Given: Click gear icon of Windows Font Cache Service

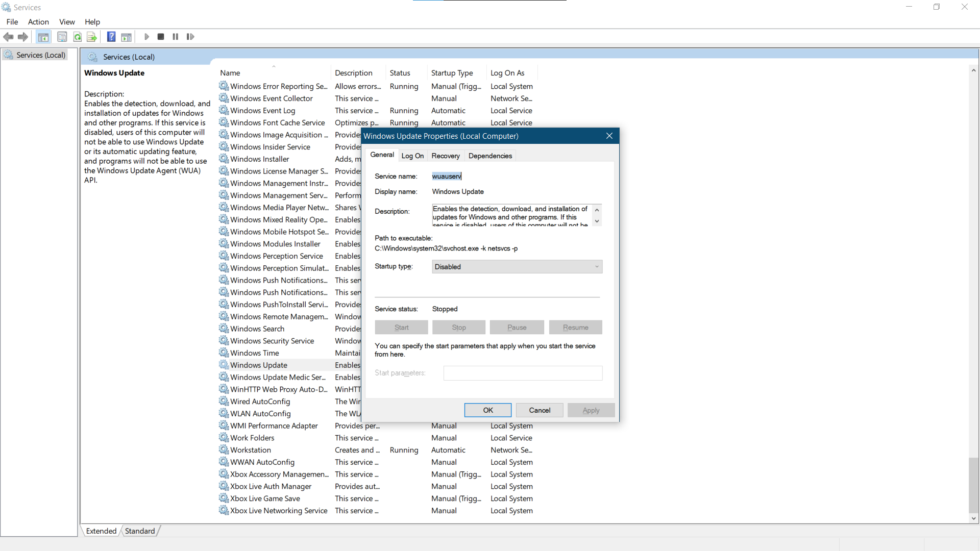Looking at the screenshot, I should (224, 122).
